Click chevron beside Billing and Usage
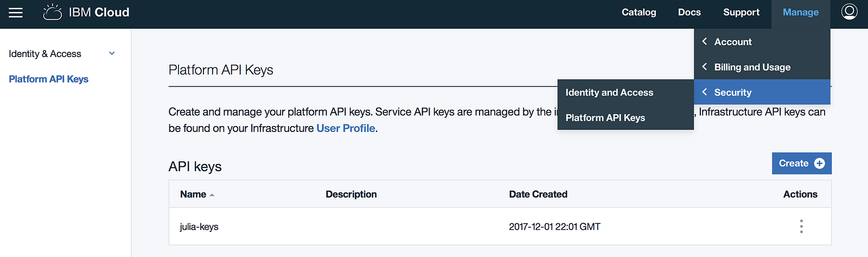 tap(704, 67)
